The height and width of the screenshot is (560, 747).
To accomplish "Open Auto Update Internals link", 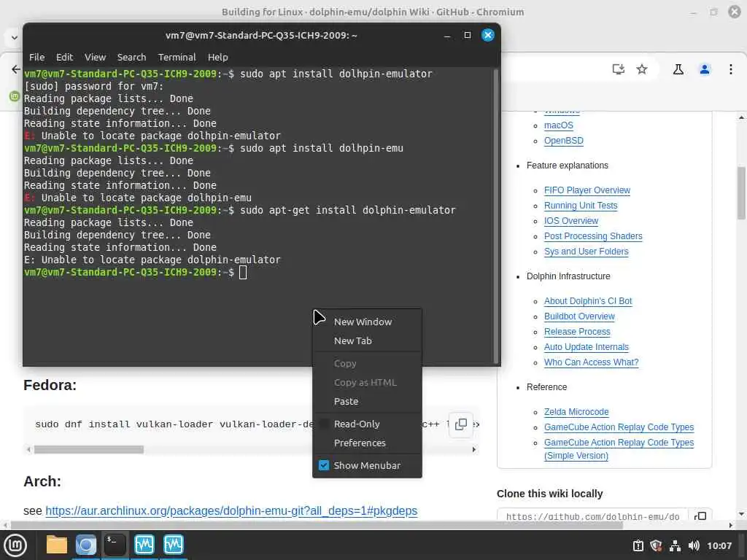I will (x=587, y=346).
